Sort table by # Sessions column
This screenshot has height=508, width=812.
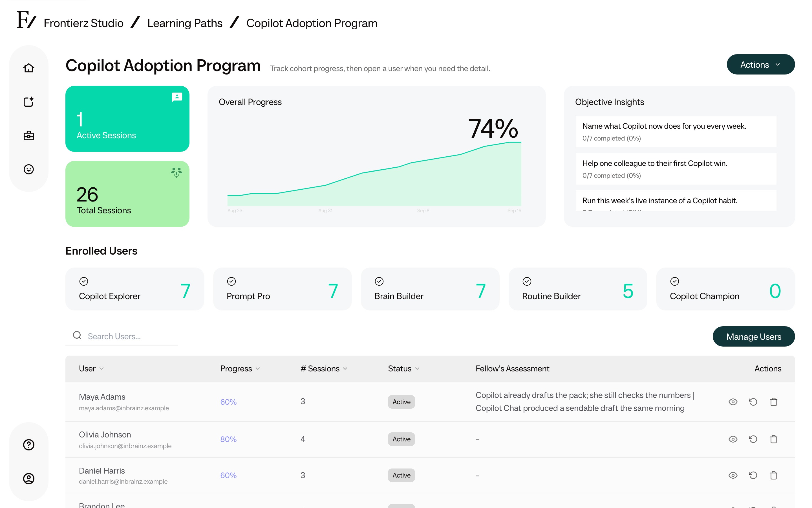coord(324,369)
